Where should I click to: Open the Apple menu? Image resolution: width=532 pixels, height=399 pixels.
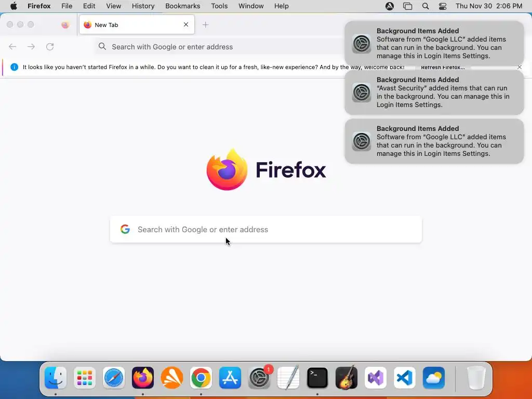[x=14, y=6]
